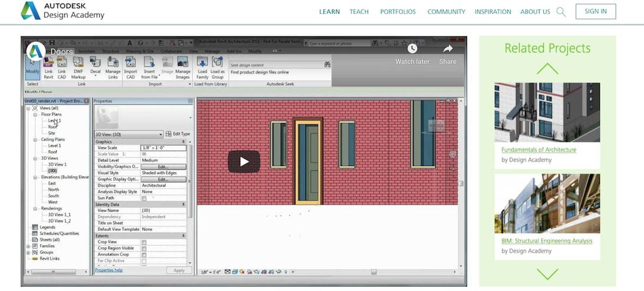Click the save icon in Revit quick access bar
The width and height of the screenshot is (644, 291).
[52, 42]
